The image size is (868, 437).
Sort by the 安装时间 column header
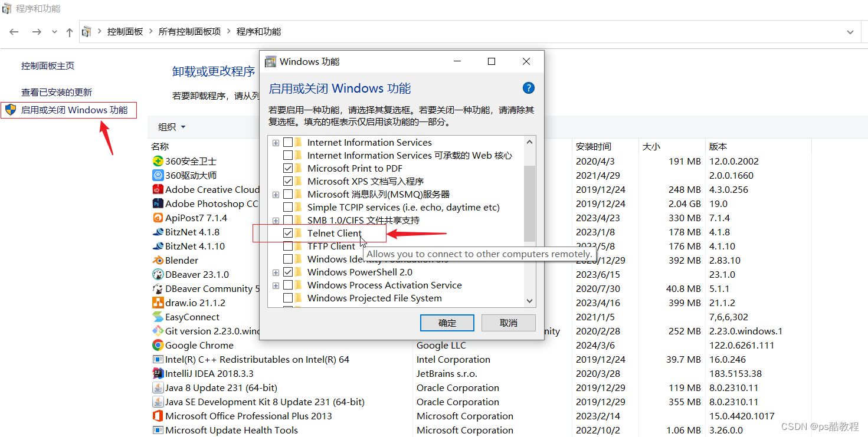pos(594,146)
